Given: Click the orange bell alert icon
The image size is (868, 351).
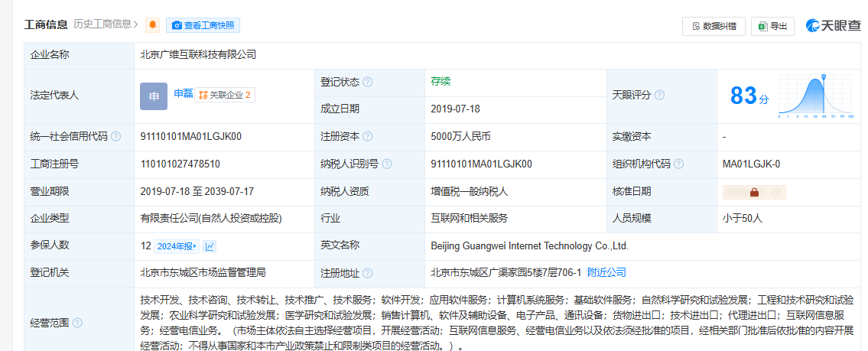Looking at the screenshot, I should pos(152,25).
